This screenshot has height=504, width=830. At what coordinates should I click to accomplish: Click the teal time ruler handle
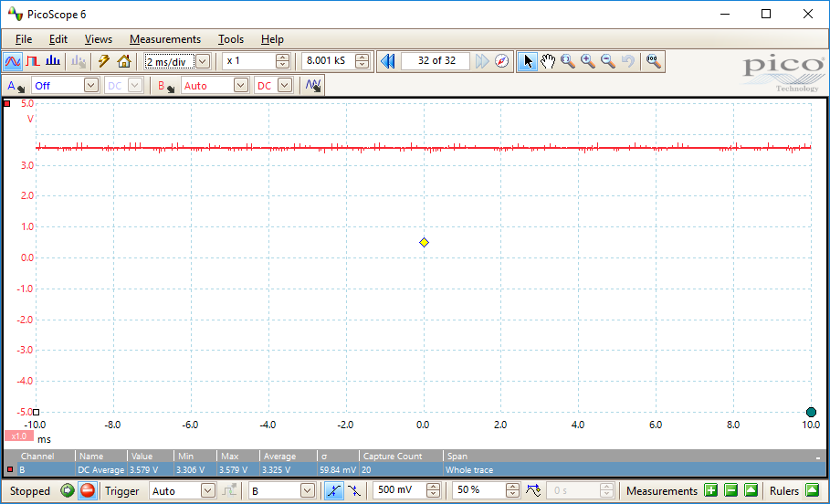(811, 412)
